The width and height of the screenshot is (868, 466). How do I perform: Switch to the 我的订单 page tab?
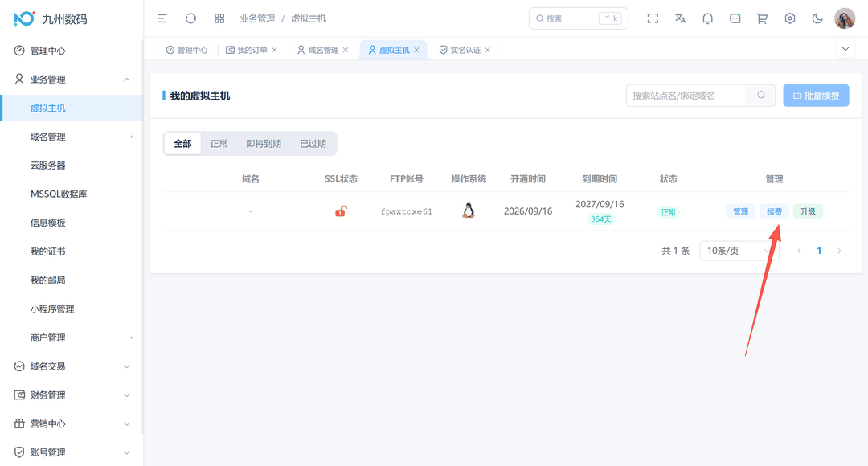247,50
